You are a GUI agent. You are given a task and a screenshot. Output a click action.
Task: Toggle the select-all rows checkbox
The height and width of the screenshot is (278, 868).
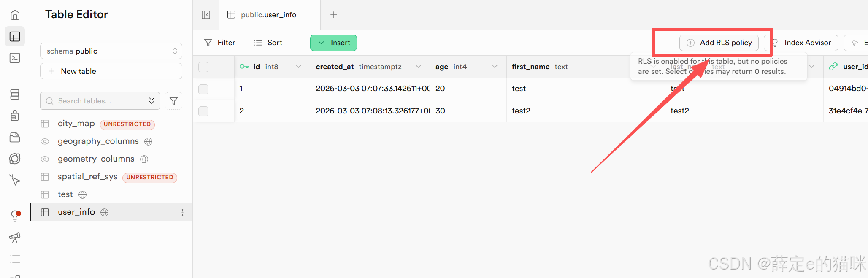[x=203, y=67]
